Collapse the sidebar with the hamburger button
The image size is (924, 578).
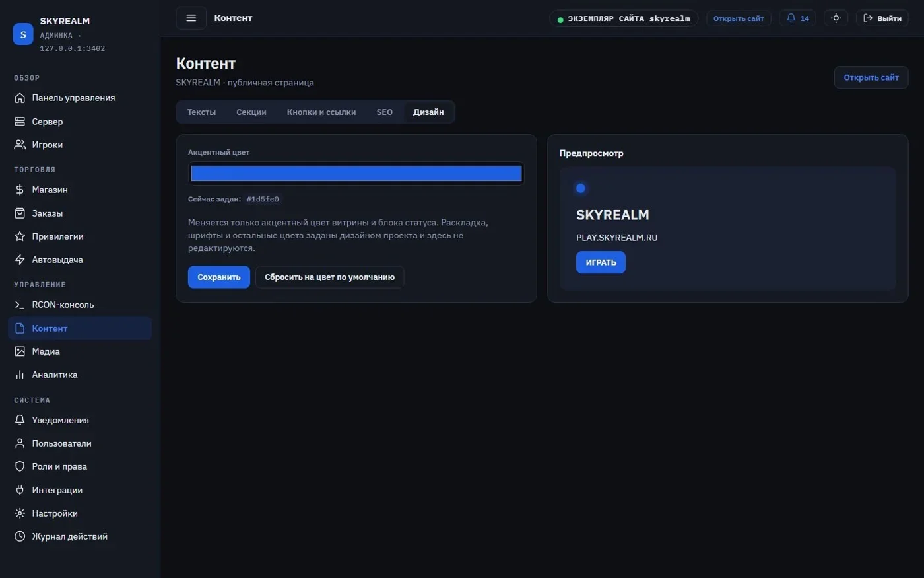[x=191, y=18]
